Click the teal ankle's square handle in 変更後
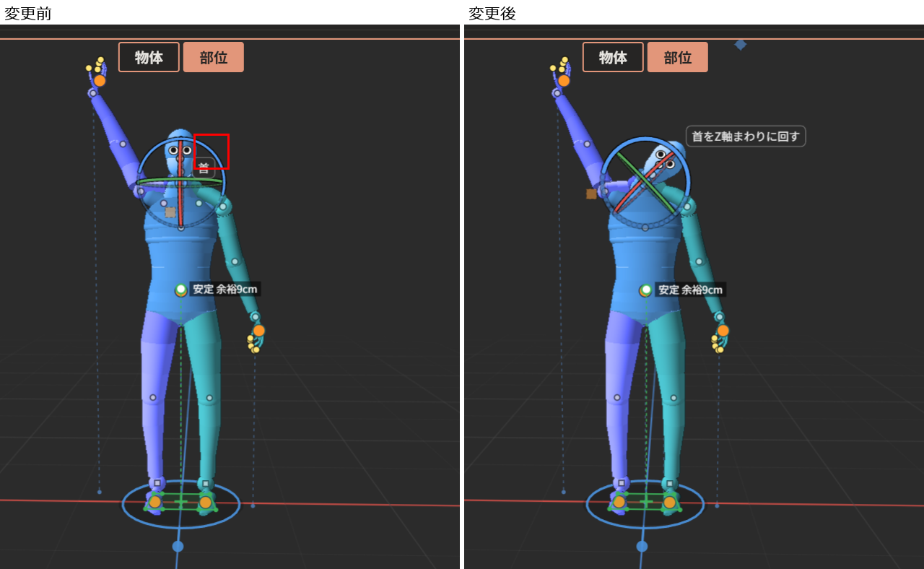The width and height of the screenshot is (924, 569). click(x=670, y=484)
